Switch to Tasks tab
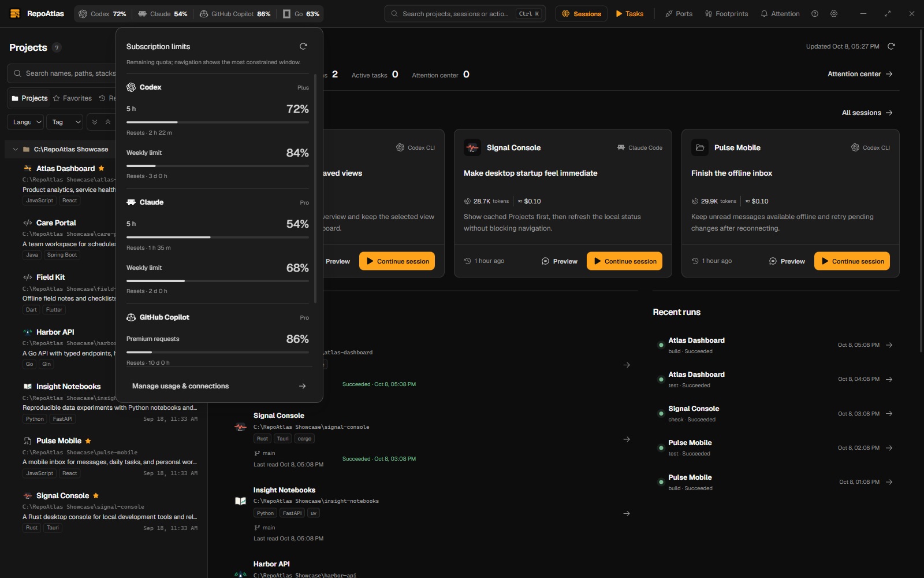 click(629, 14)
